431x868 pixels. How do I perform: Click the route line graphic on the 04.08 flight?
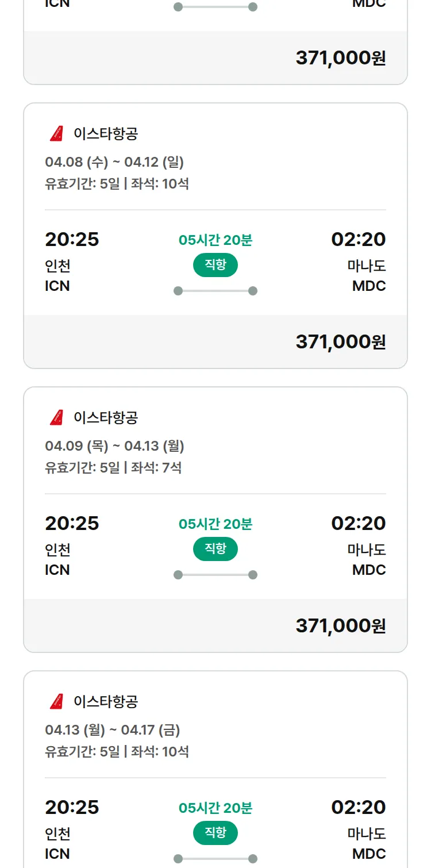215,291
